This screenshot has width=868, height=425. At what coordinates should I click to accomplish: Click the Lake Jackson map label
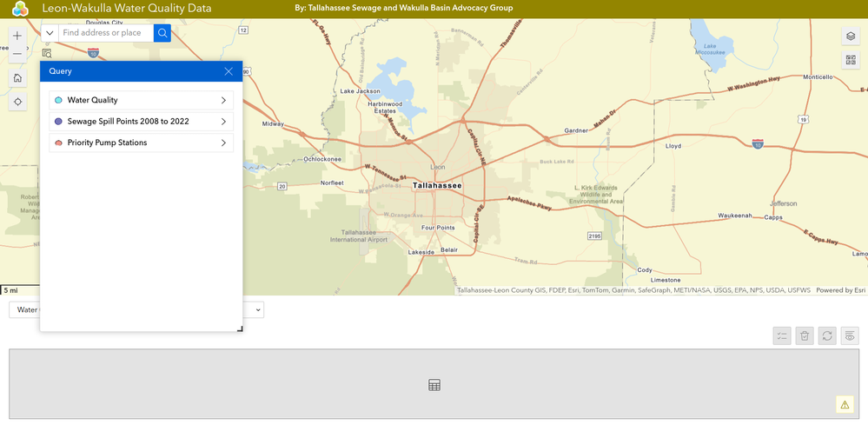(360, 91)
